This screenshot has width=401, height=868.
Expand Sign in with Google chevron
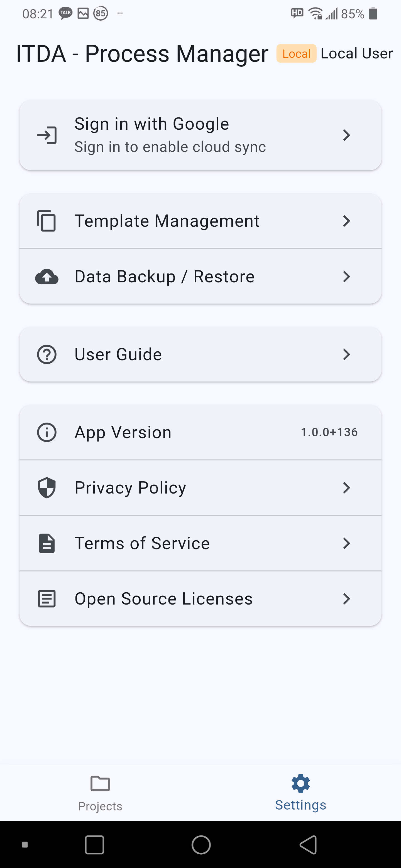coord(346,135)
